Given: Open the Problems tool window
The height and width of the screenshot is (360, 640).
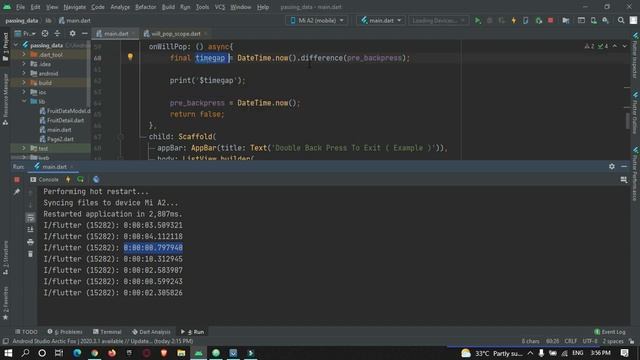Looking at the screenshot, I should (x=64, y=332).
